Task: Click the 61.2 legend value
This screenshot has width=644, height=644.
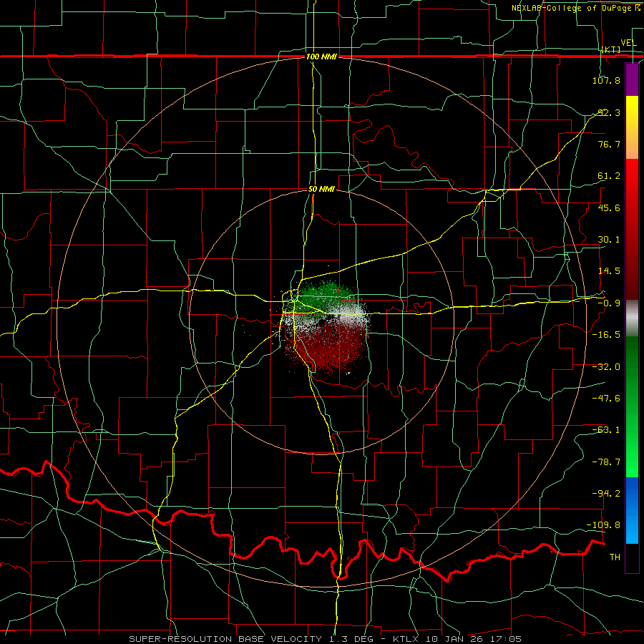Action: 609,176
